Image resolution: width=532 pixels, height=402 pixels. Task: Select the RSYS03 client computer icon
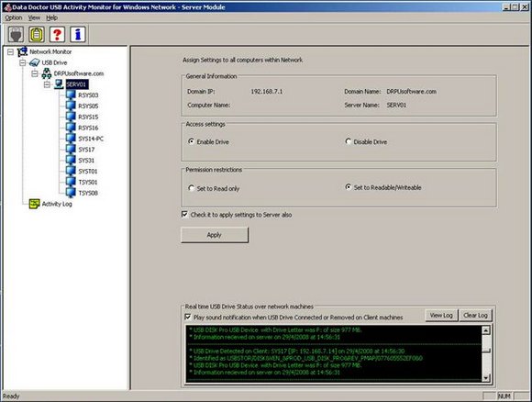(71, 95)
